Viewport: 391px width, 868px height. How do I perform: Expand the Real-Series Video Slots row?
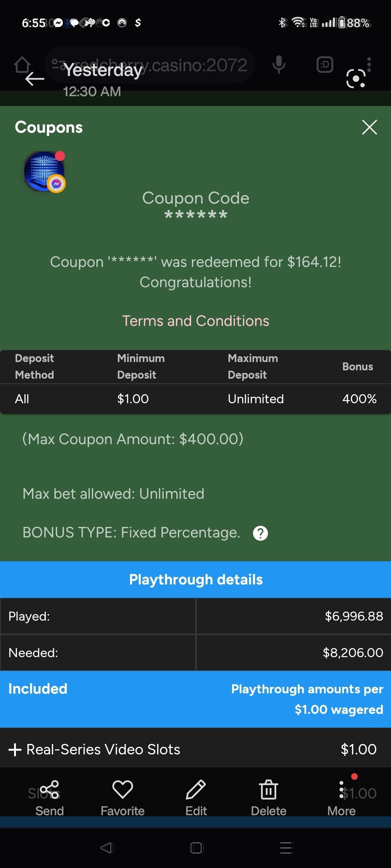point(15,750)
